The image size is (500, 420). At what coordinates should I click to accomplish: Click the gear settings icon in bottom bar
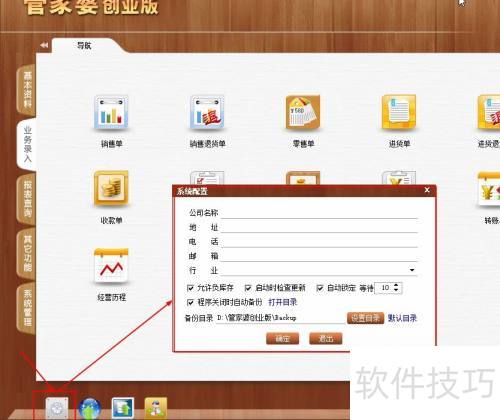click(x=57, y=407)
